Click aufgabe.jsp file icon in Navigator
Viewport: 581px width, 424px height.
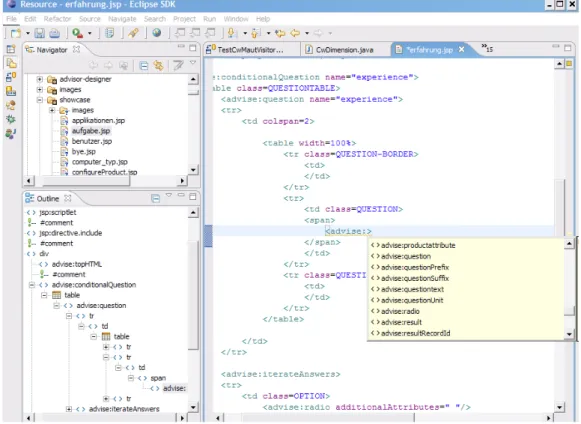click(x=64, y=131)
